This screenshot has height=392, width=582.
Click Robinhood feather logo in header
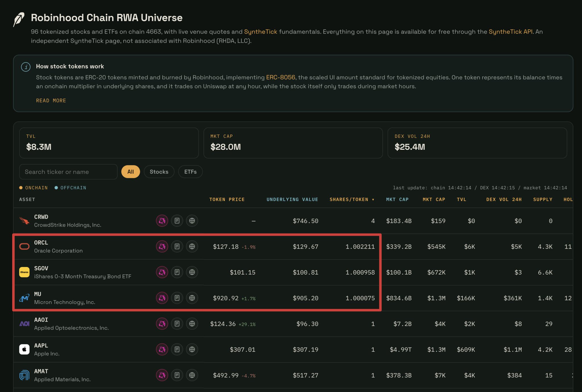(19, 19)
